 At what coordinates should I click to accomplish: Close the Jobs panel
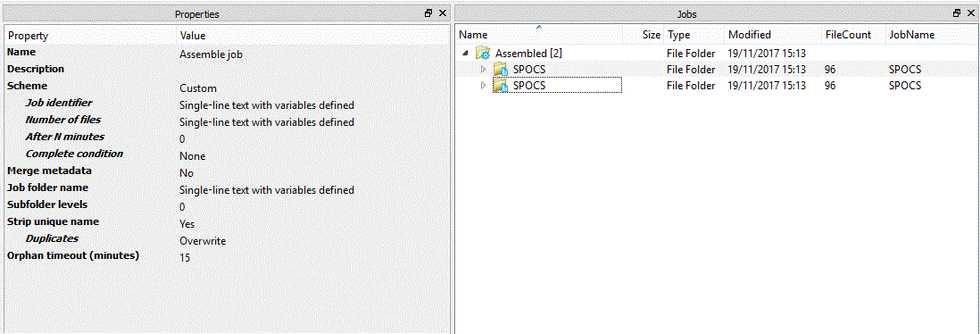click(970, 13)
